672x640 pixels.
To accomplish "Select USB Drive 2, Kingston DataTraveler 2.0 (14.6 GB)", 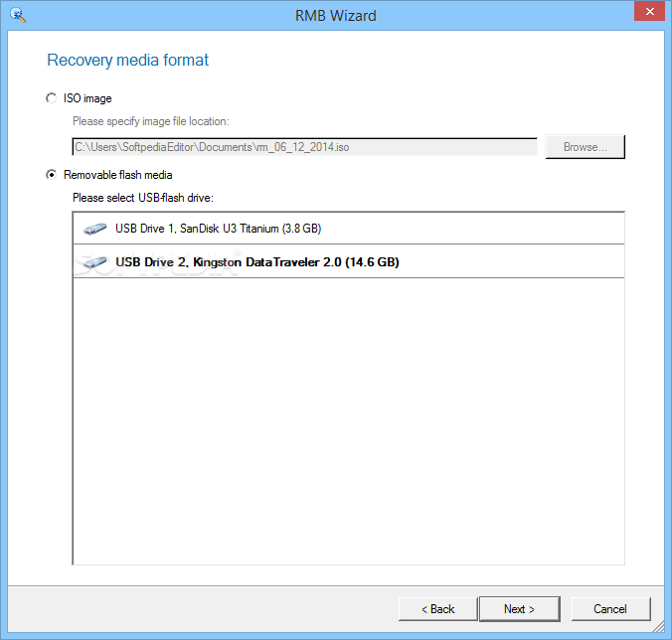I will click(349, 261).
